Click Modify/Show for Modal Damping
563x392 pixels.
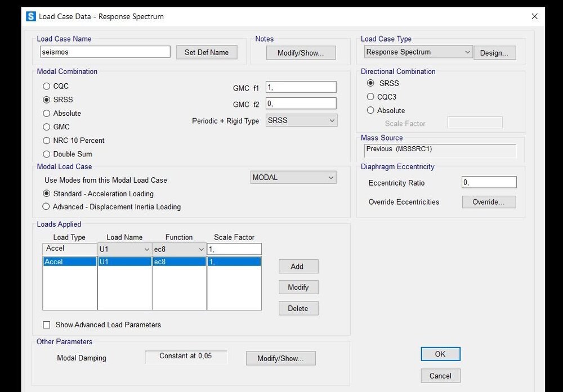(280, 358)
